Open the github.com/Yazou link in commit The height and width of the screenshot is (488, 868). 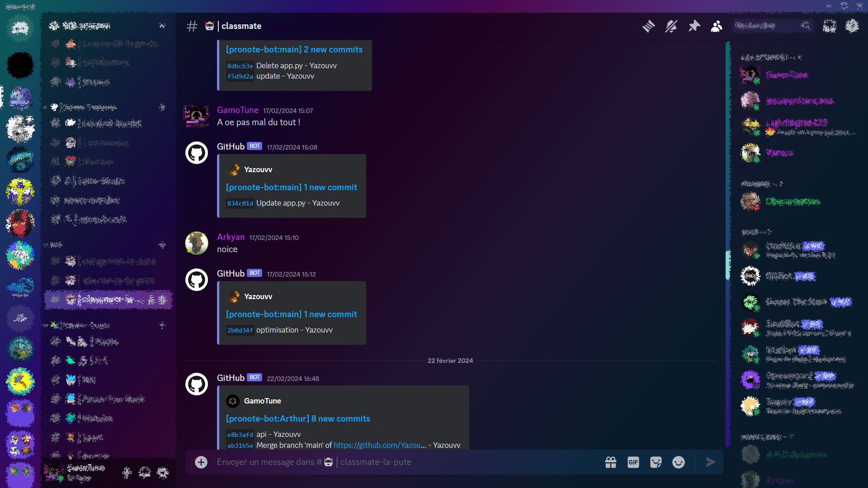click(x=380, y=445)
